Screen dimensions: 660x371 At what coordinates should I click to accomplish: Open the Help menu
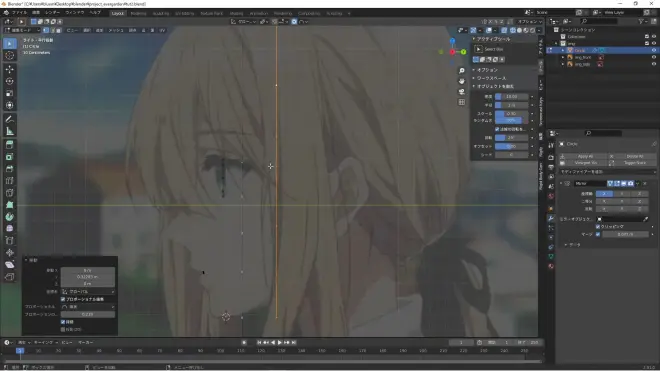(95, 13)
